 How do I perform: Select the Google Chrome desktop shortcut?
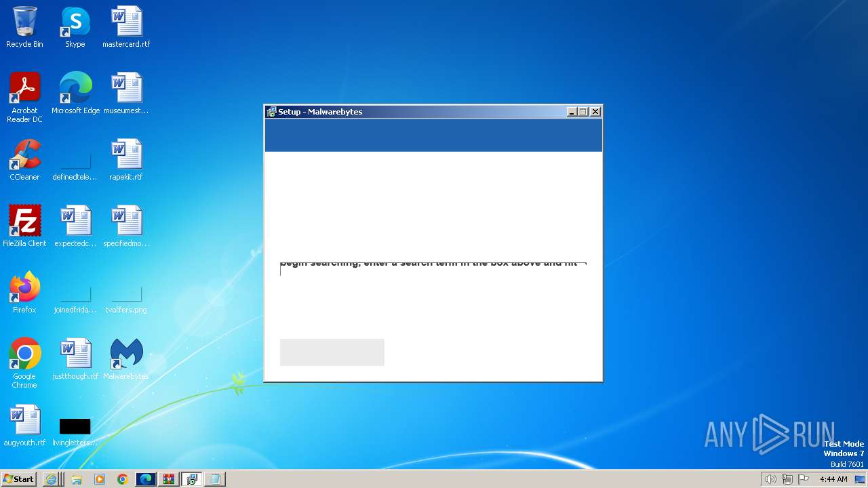[24, 363]
